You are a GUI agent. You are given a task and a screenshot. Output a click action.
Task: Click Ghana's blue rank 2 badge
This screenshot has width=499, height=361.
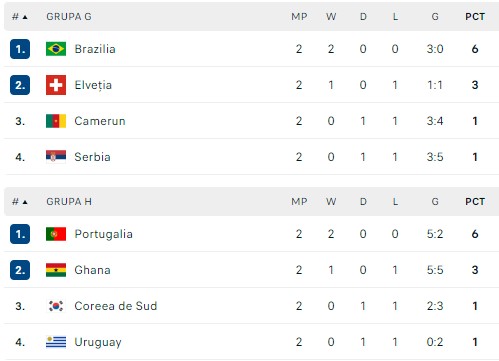tap(20, 270)
